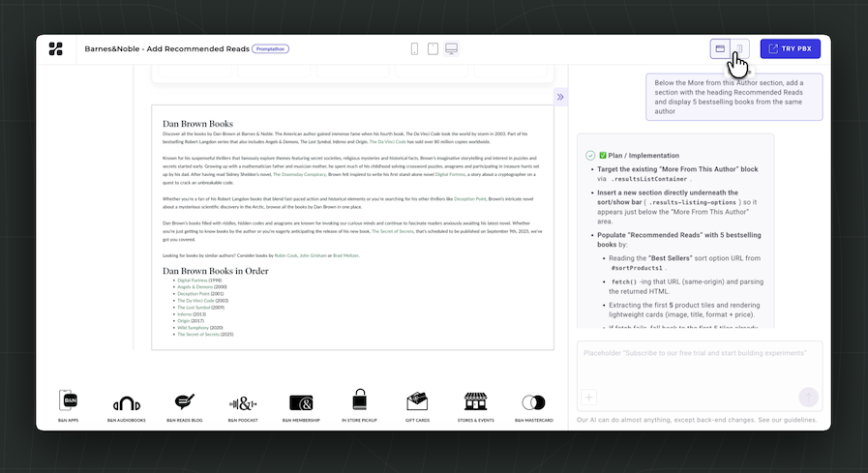Click the AI guidelines notice text
This screenshot has width=868, height=473.
click(697, 420)
